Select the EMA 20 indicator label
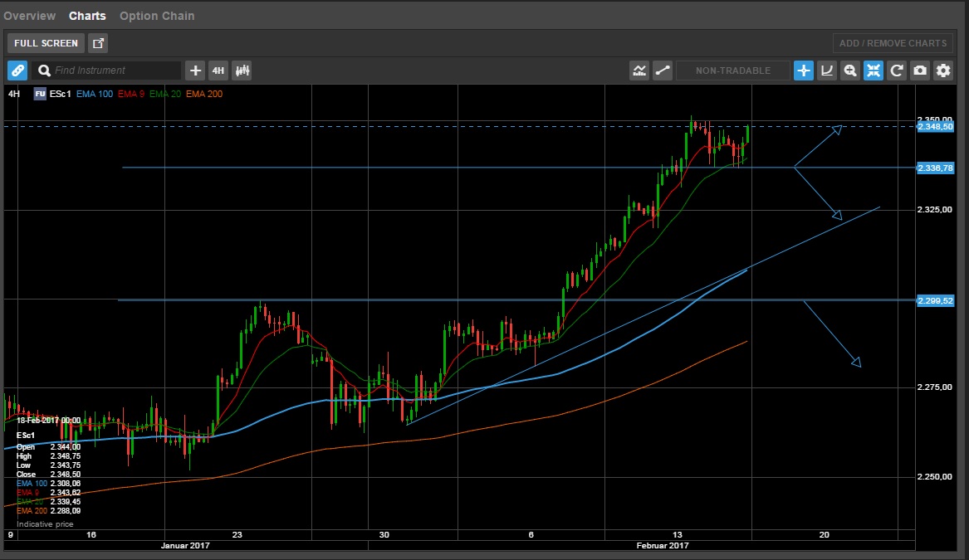 165,94
